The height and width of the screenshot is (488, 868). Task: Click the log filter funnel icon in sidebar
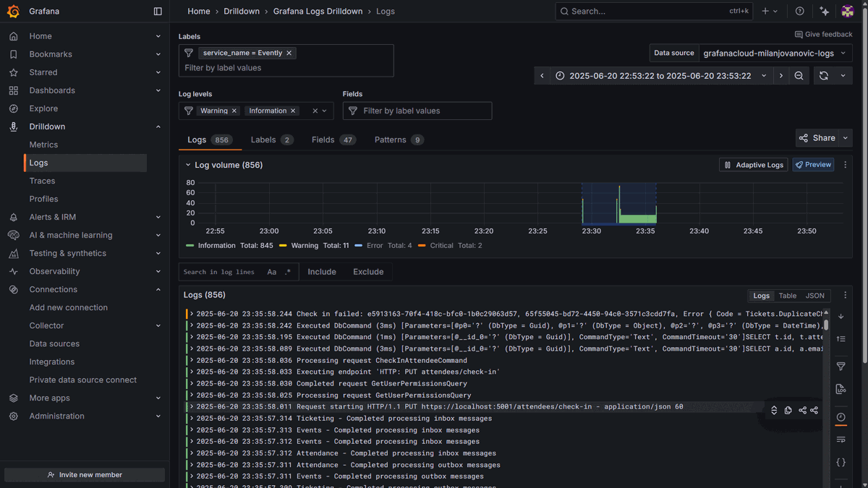pos(841,367)
